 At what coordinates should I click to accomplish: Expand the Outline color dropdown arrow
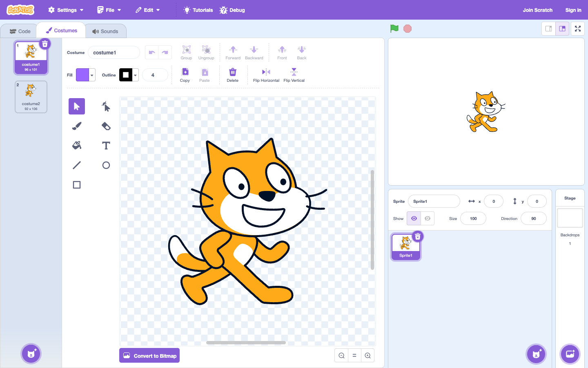(136, 75)
